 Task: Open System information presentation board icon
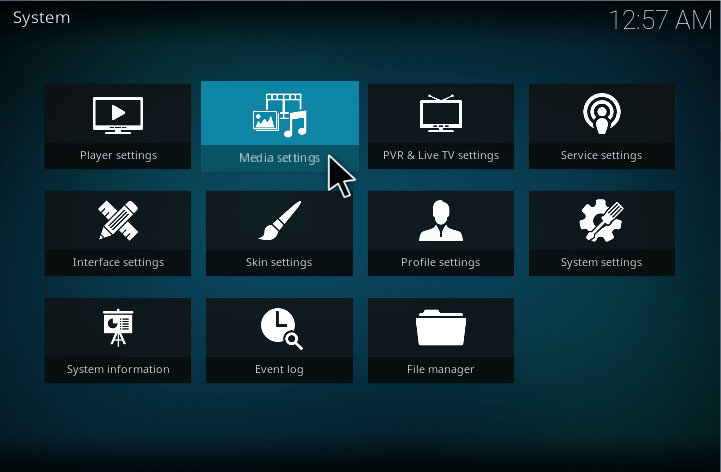[x=118, y=328]
